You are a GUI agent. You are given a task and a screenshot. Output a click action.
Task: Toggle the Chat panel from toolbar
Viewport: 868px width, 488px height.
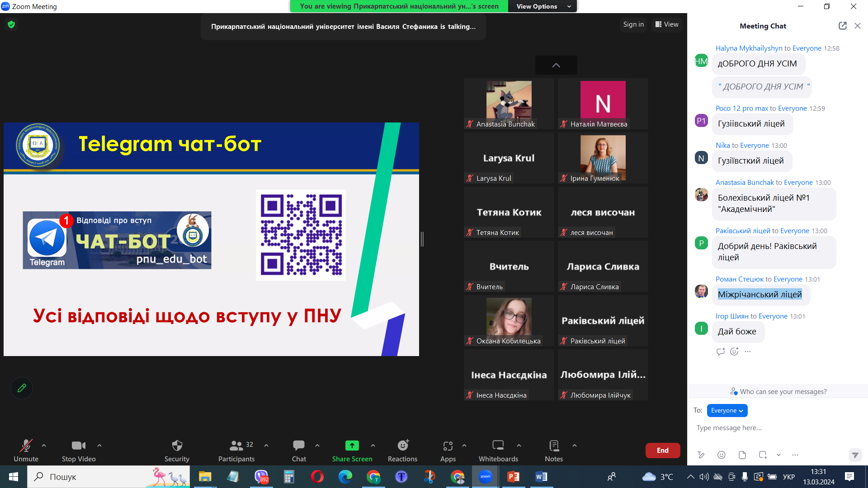click(x=298, y=446)
